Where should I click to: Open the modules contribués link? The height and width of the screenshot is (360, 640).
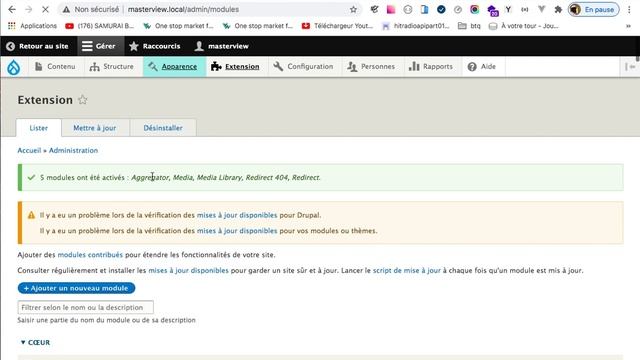[x=90, y=255]
